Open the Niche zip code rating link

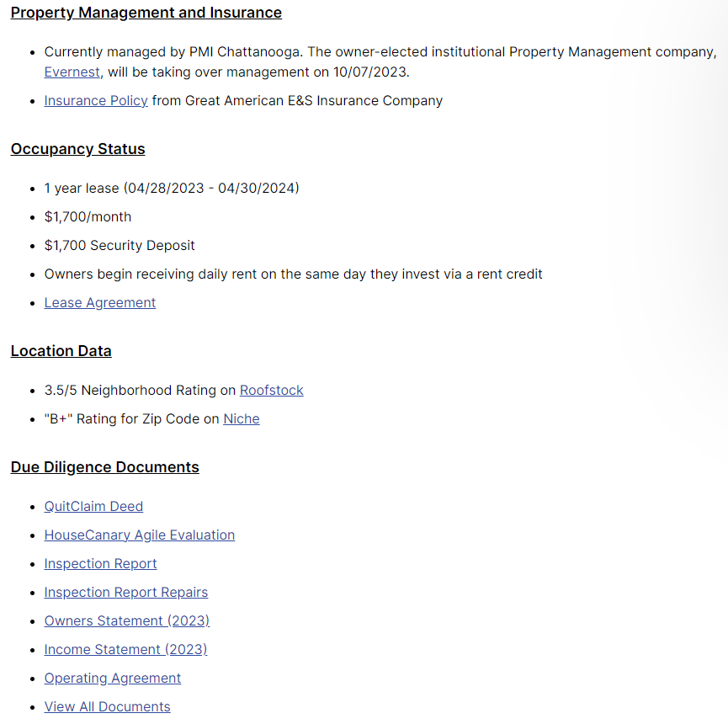(x=242, y=419)
